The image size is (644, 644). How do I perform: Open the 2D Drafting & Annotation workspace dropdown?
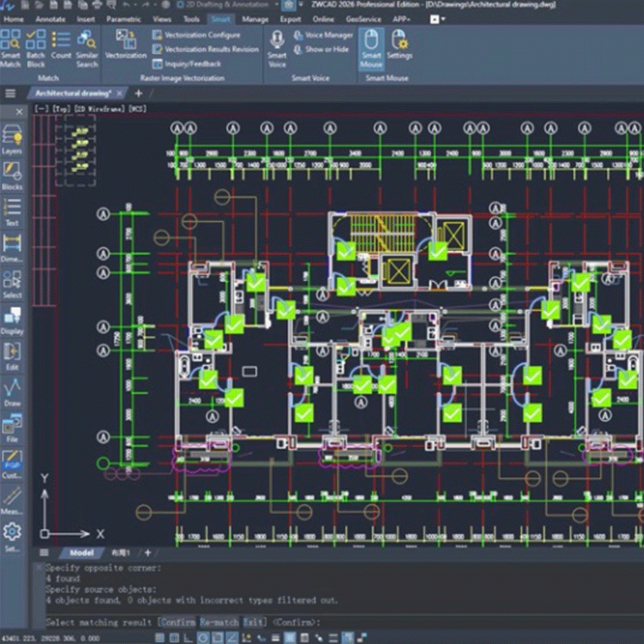click(x=228, y=5)
